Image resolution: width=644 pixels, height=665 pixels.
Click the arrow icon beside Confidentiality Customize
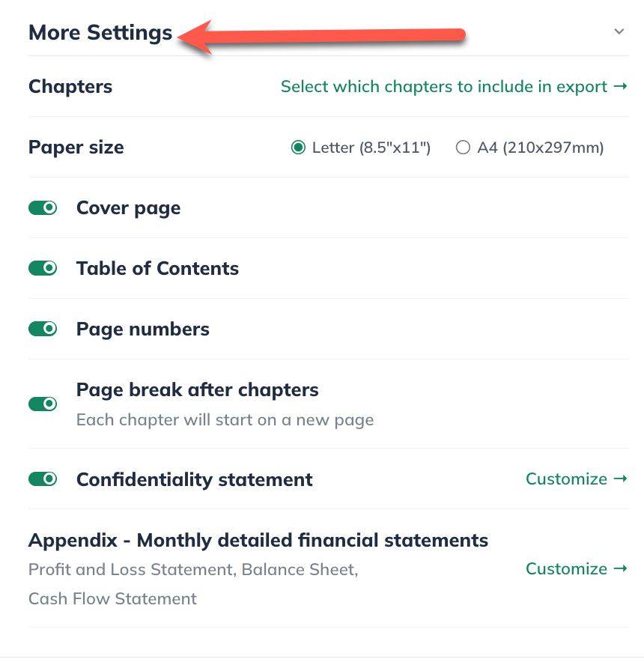click(x=621, y=479)
